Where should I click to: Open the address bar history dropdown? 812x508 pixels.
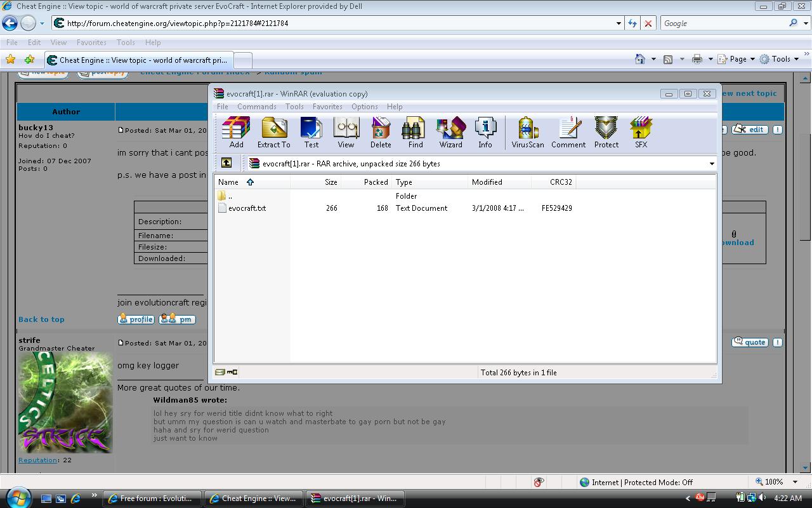click(x=619, y=23)
